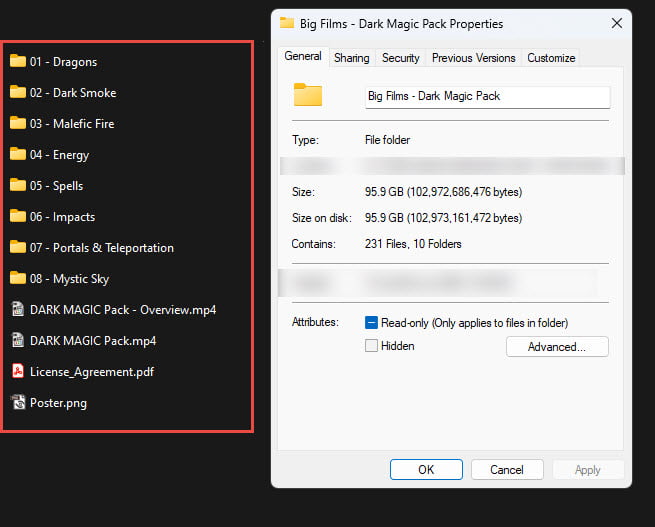Open the Sharing tab

(352, 58)
